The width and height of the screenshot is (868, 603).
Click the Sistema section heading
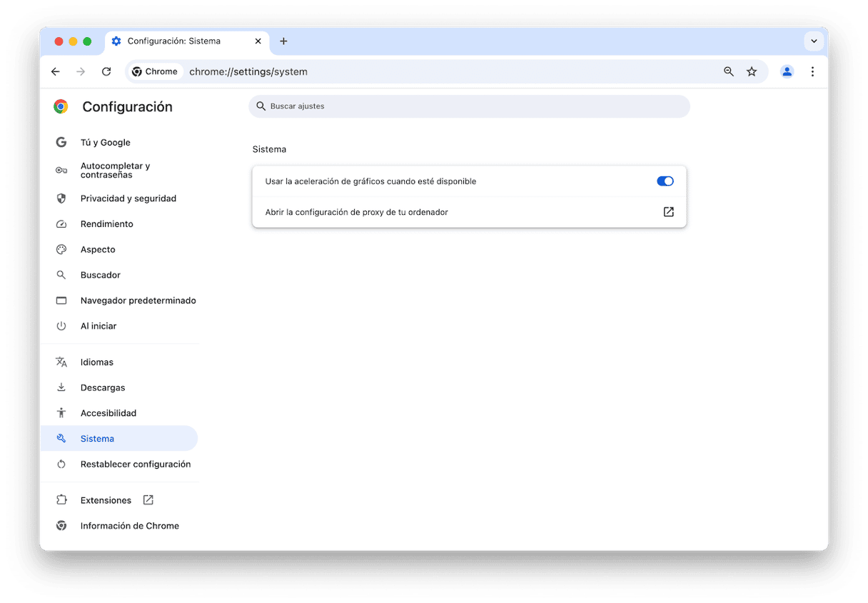pos(269,149)
